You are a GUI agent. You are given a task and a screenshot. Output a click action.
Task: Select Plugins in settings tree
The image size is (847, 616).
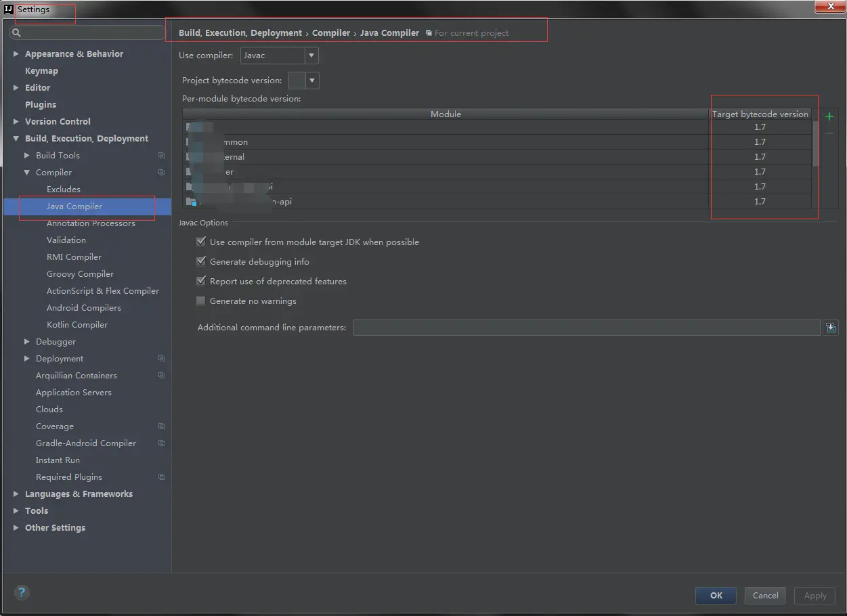[41, 104]
